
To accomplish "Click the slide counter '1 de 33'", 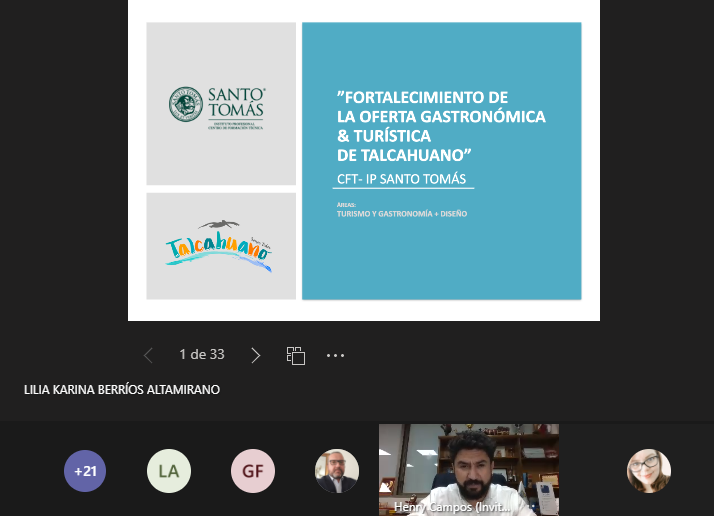I will click(201, 355).
